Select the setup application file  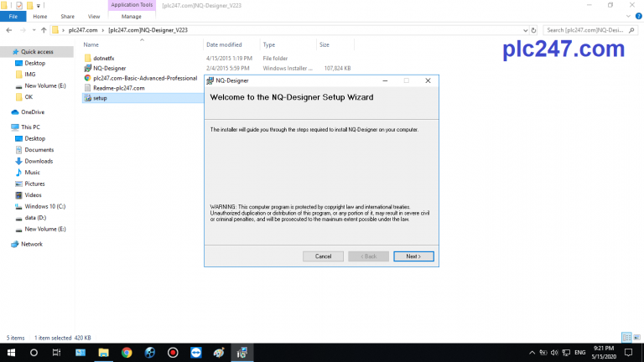tap(100, 98)
